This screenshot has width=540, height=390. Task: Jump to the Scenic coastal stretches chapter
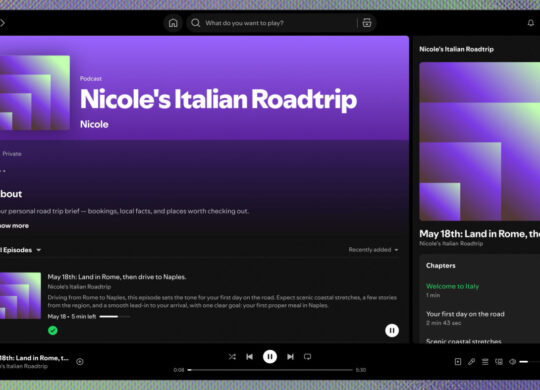pos(464,341)
